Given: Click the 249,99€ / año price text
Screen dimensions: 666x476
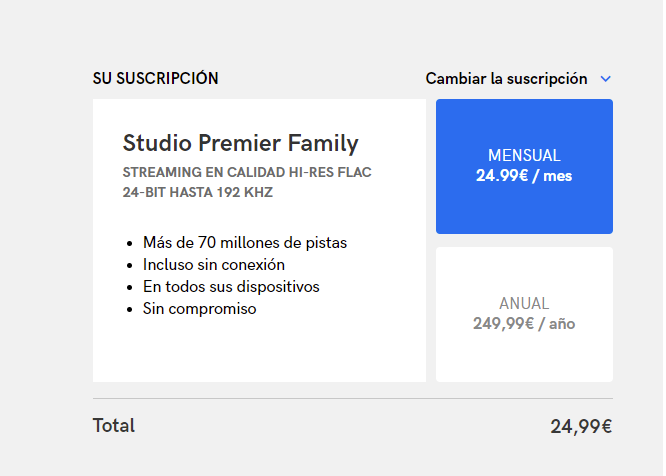Looking at the screenshot, I should pyautogui.click(x=524, y=324).
